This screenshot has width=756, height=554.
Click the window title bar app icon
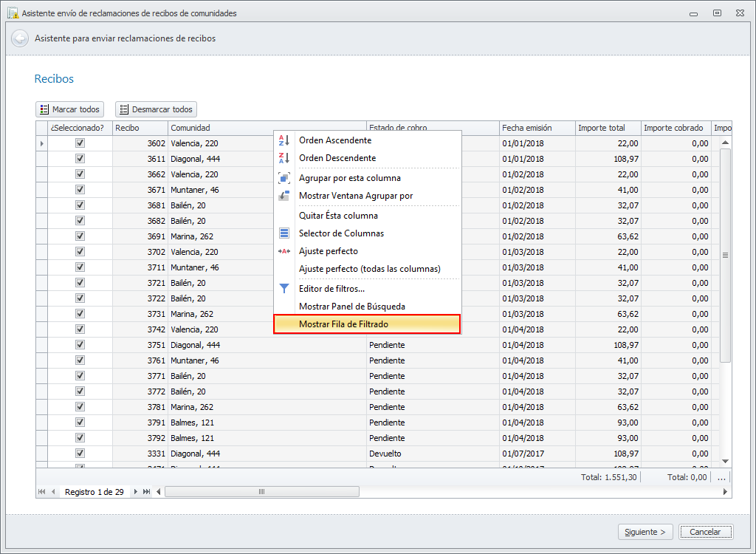click(13, 13)
